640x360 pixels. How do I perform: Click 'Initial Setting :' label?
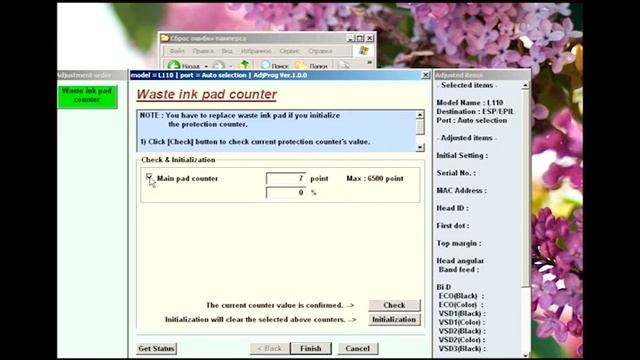[462, 156]
